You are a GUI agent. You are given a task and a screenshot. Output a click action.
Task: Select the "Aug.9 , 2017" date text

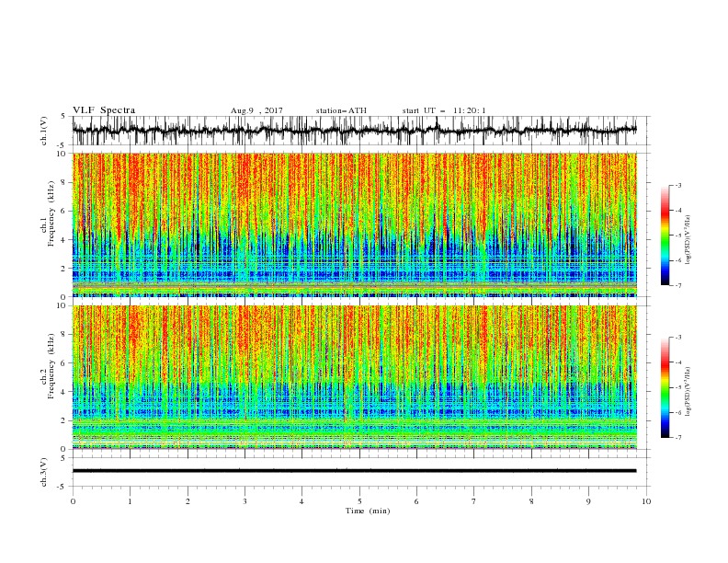coord(256,110)
